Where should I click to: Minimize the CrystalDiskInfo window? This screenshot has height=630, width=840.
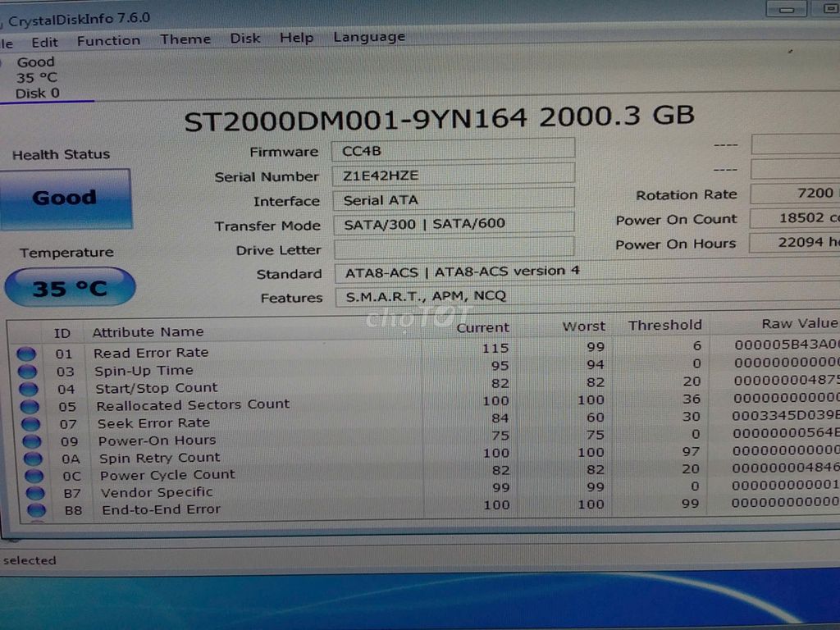point(786,8)
